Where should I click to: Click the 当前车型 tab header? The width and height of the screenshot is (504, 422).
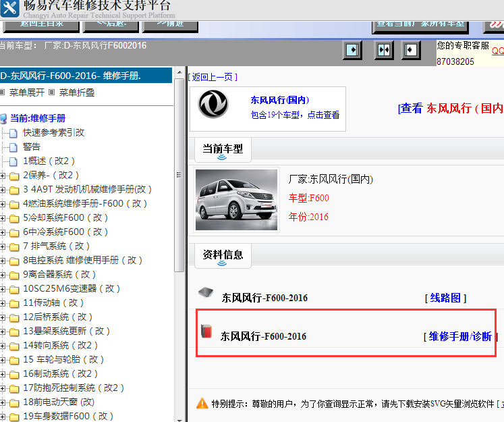coord(223,150)
